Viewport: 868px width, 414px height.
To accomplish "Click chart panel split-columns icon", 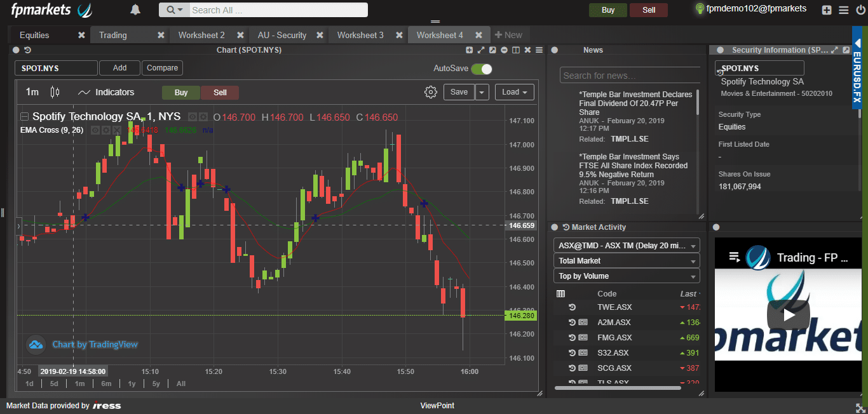I will click(x=516, y=50).
